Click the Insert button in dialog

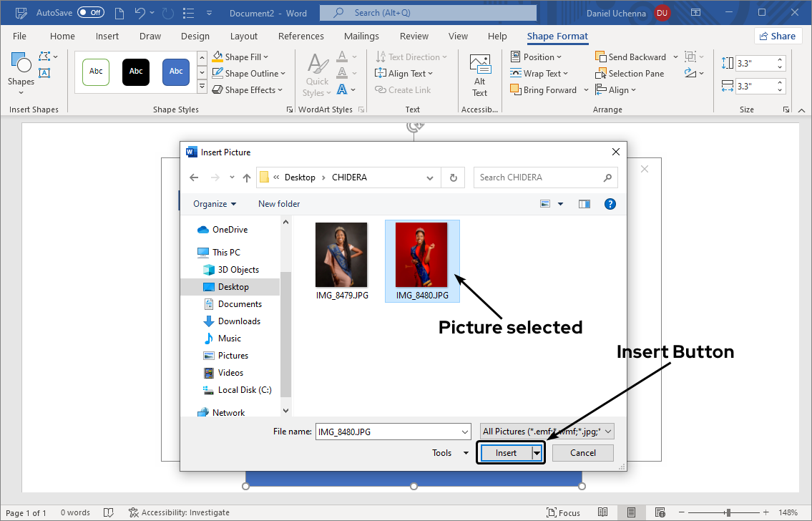(x=506, y=453)
